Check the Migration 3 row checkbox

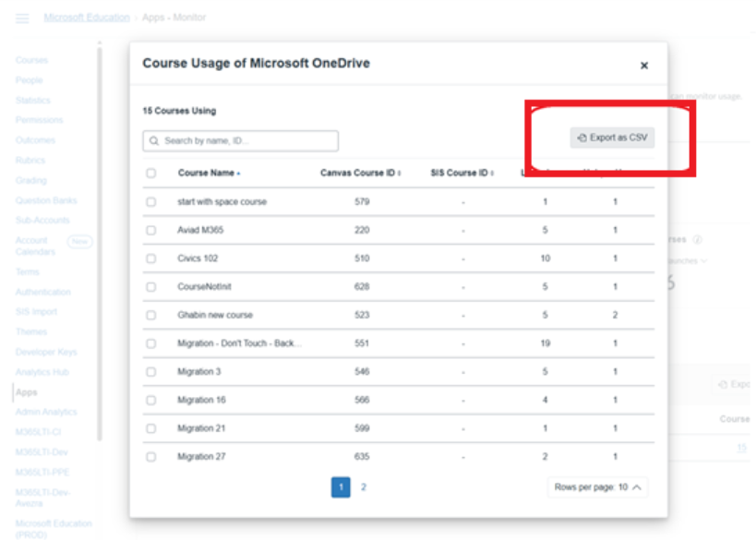pyautogui.click(x=151, y=372)
